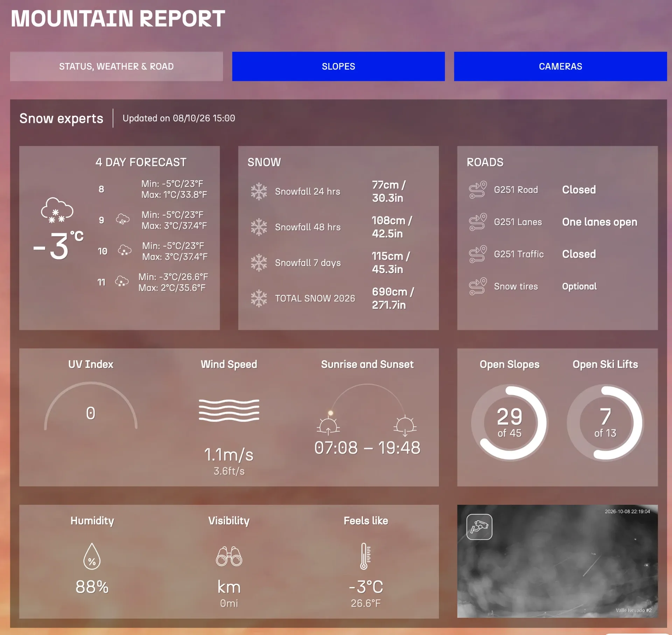The height and width of the screenshot is (635, 672).
Task: Click the day 11 forecast snow cloud icon
Action: 122,281
